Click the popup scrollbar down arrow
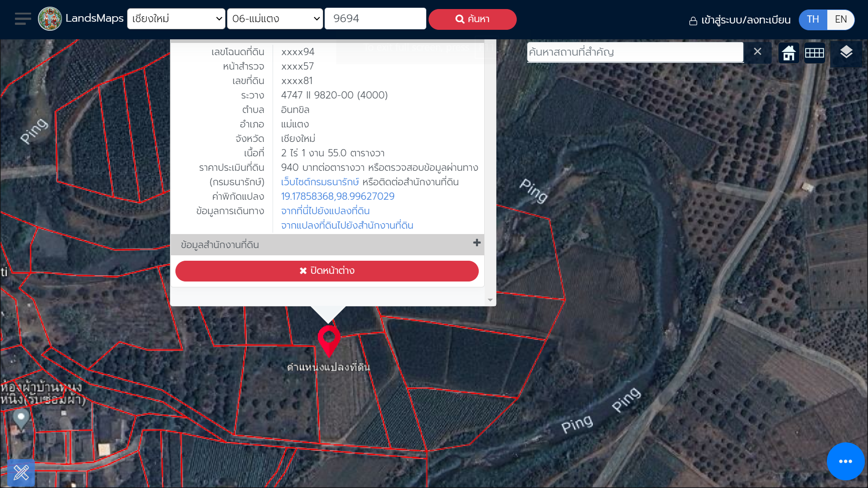The width and height of the screenshot is (868, 488). [x=490, y=300]
